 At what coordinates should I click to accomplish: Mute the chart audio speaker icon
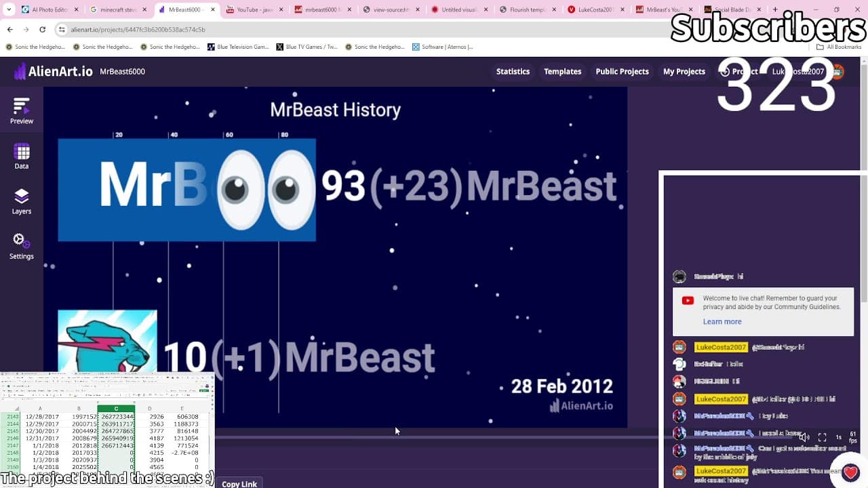pos(804,437)
